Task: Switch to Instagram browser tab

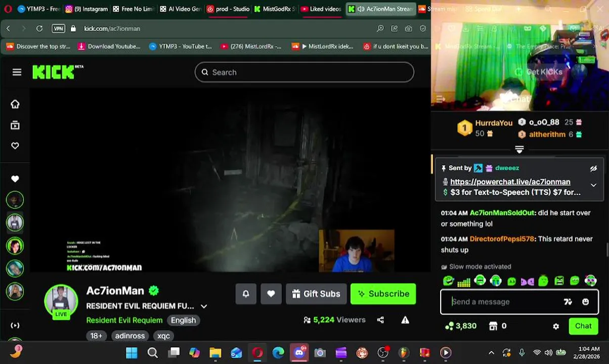Action: pyautogui.click(x=86, y=9)
